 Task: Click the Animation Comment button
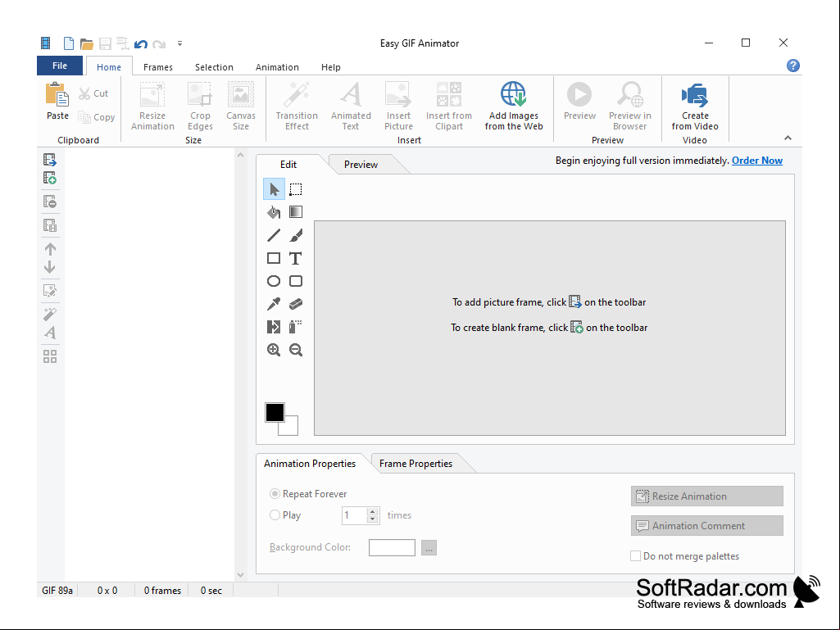click(x=707, y=525)
